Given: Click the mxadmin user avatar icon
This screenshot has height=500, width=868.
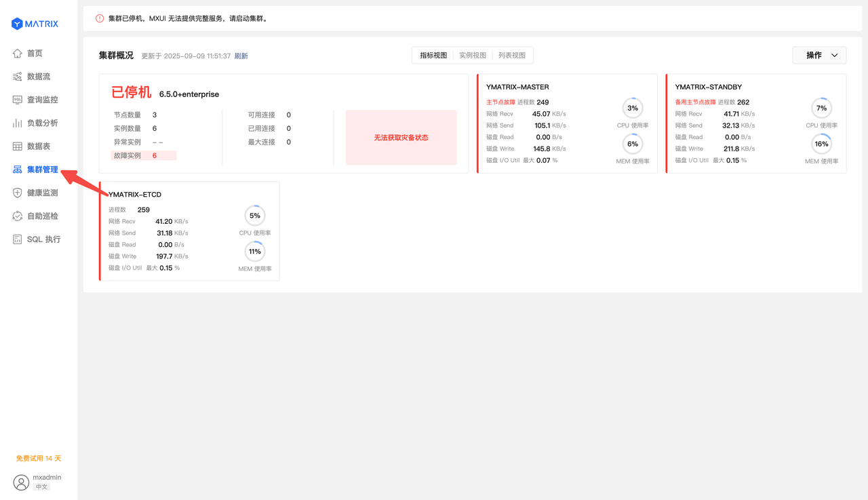Looking at the screenshot, I should (x=22, y=482).
